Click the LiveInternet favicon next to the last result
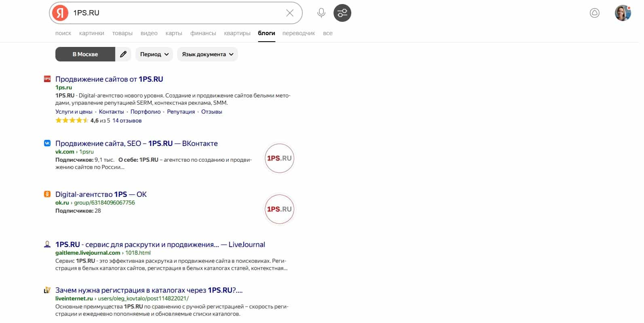Screen dimensions: 644x323 pos(47,290)
